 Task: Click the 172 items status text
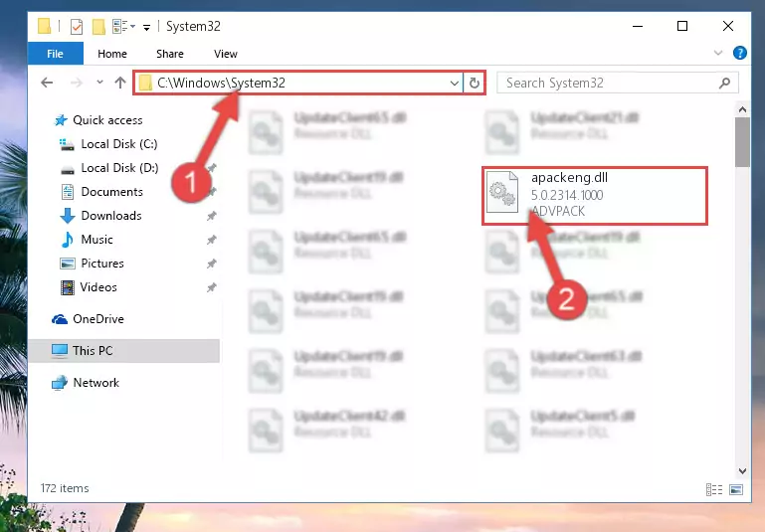pyautogui.click(x=65, y=488)
